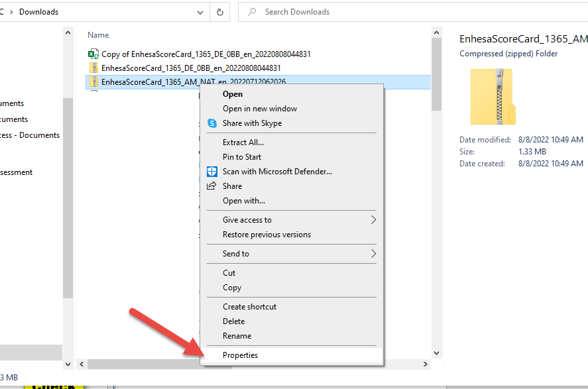
Task: Open the address bar history dropdown
Action: pos(200,13)
